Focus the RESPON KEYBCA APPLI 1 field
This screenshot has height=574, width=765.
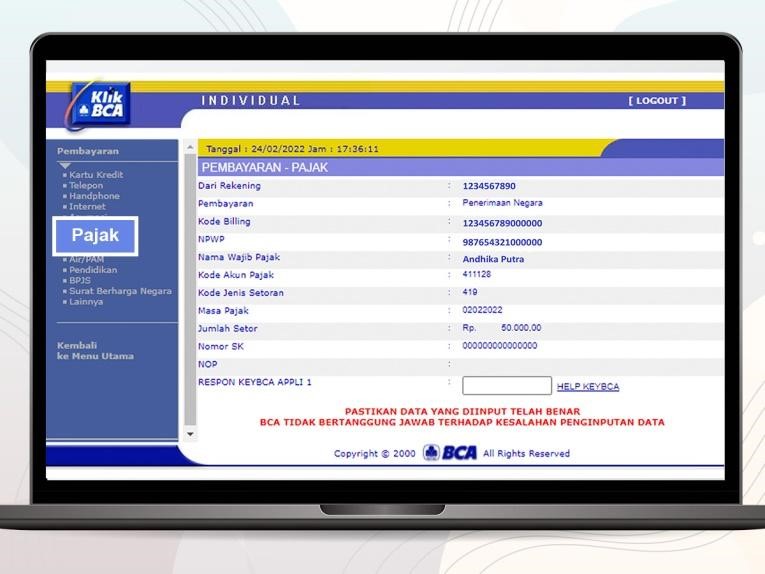(506, 386)
